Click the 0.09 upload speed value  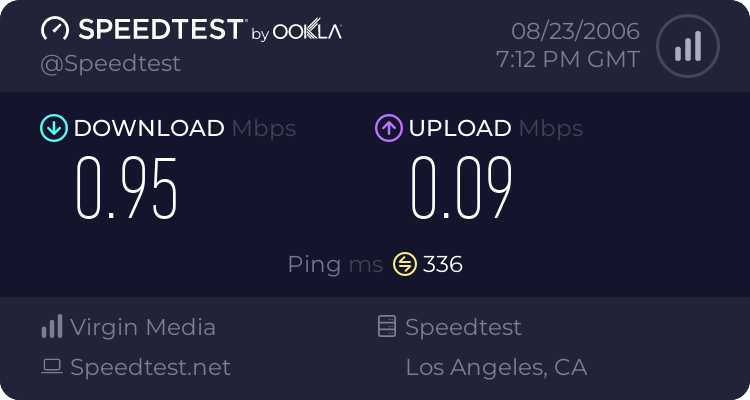(x=462, y=189)
